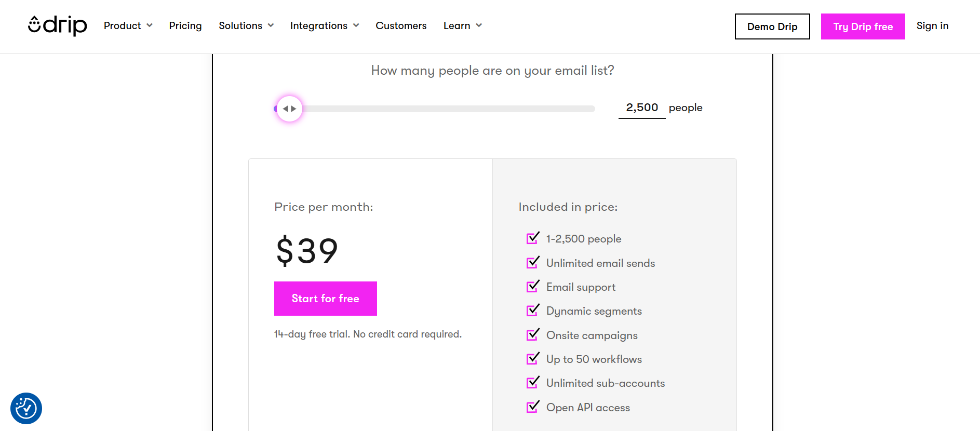
Task: Open the chat widget in the corner
Action: coord(25,408)
